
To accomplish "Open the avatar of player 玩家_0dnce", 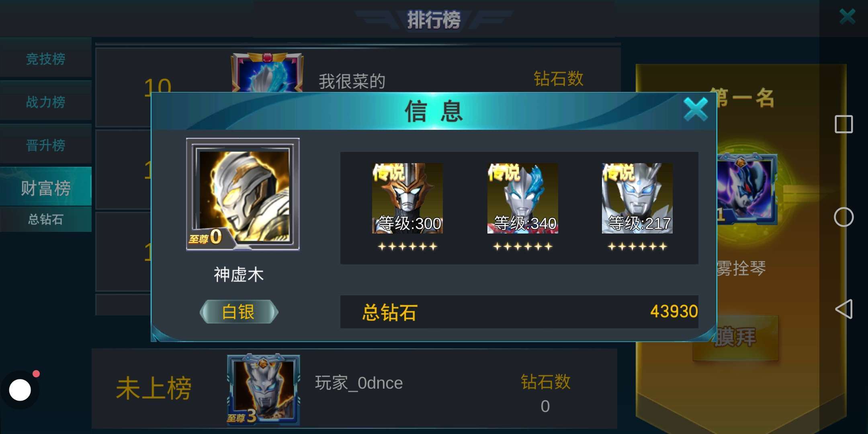I will point(263,389).
